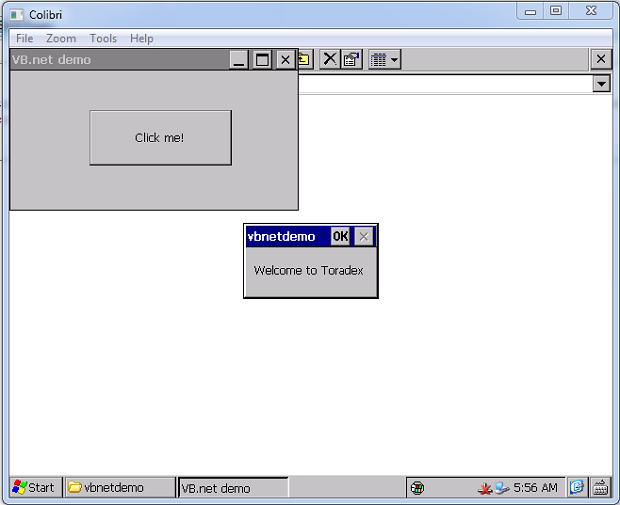Maximize the VB.net demo window
This screenshot has height=505, width=620.
point(262,60)
